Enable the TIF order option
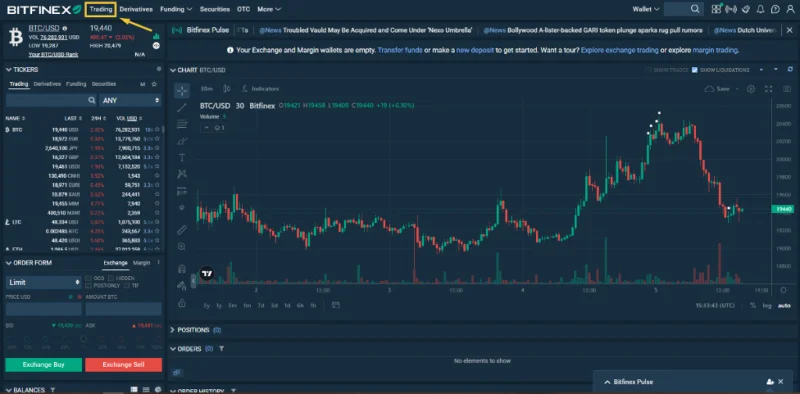The height and width of the screenshot is (394, 800). click(126, 286)
